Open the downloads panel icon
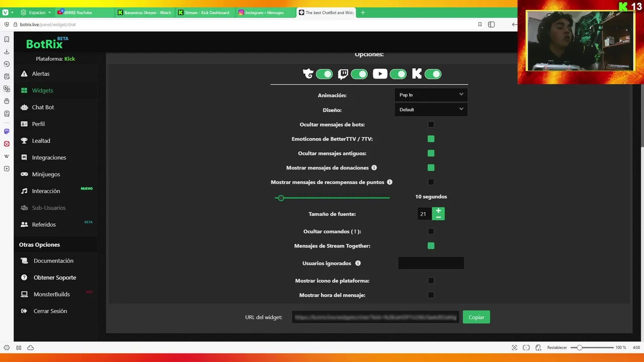Viewport: 644px width, 362px height. click(7, 52)
